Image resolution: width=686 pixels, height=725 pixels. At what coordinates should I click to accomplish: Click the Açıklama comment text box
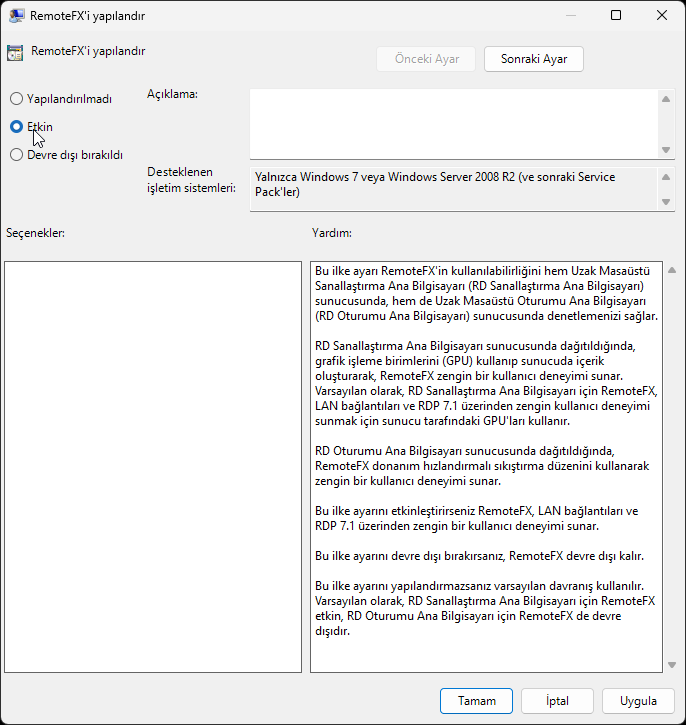click(454, 124)
